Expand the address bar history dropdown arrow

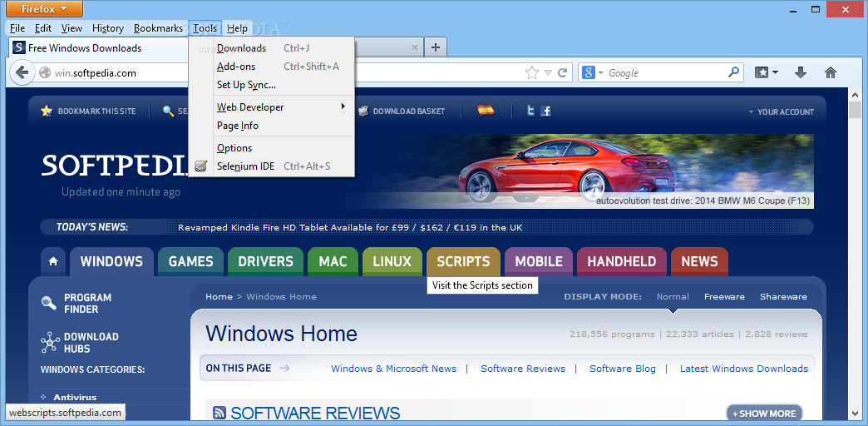point(548,72)
